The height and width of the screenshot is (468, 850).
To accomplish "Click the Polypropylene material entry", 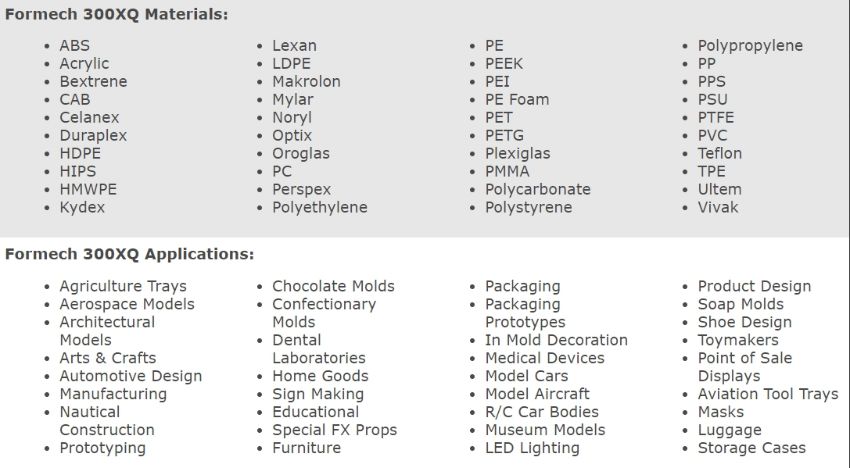I will (750, 46).
